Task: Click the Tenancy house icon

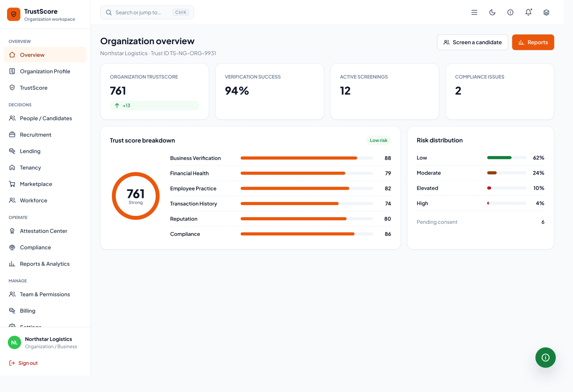Action: pyautogui.click(x=12, y=167)
